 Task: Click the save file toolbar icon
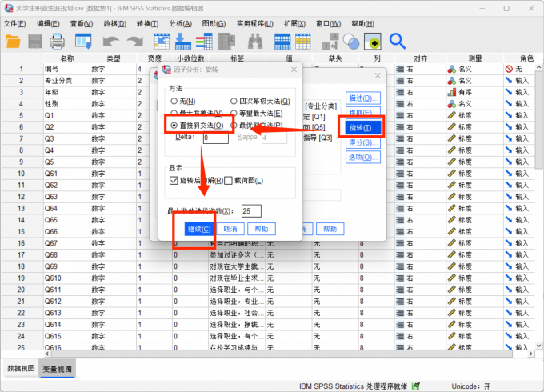tap(35, 41)
